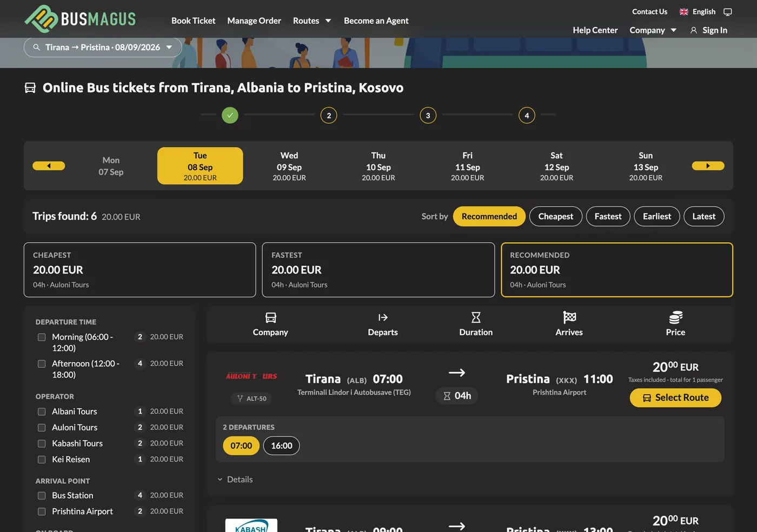
Task: Click the ALT-50 route badge
Action: (x=251, y=398)
